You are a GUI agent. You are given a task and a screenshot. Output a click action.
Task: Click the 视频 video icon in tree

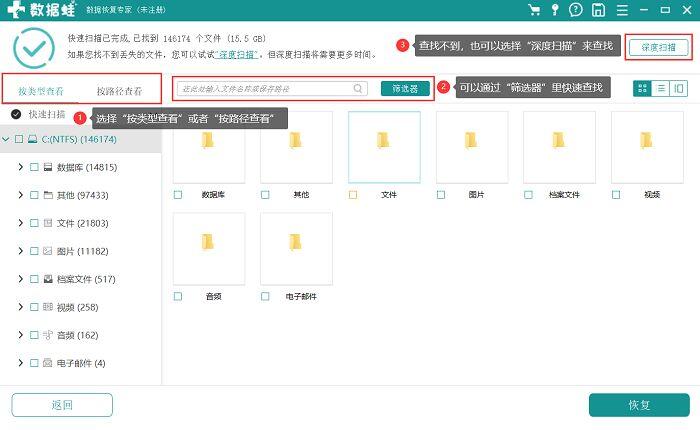(48, 307)
